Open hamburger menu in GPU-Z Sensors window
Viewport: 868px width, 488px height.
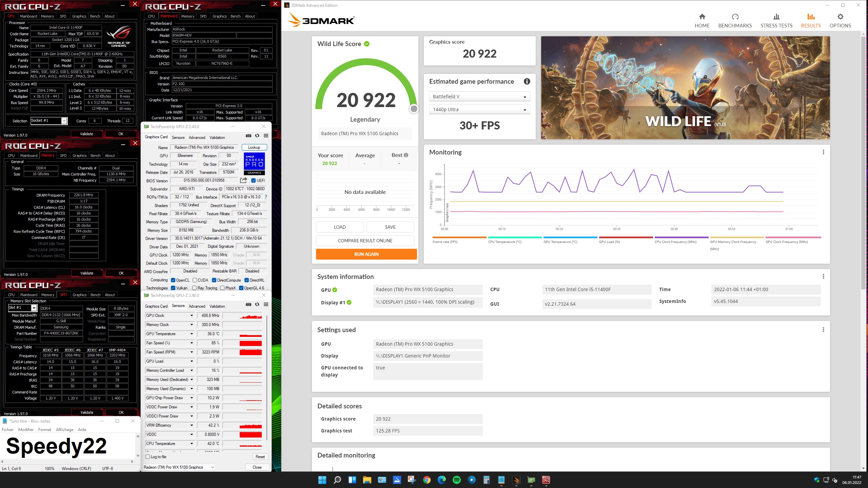coord(266,305)
